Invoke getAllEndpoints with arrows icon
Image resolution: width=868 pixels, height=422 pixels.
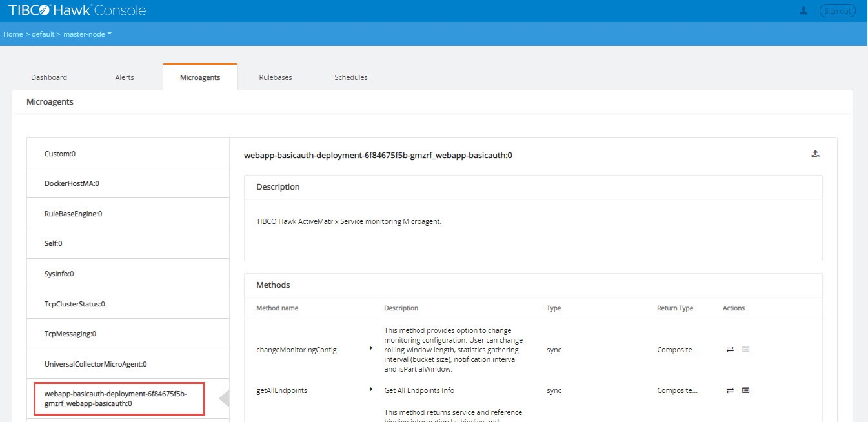pyautogui.click(x=730, y=390)
